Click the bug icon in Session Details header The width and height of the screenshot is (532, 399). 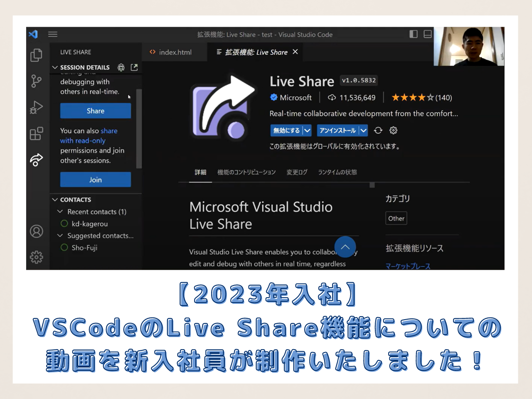tap(121, 67)
